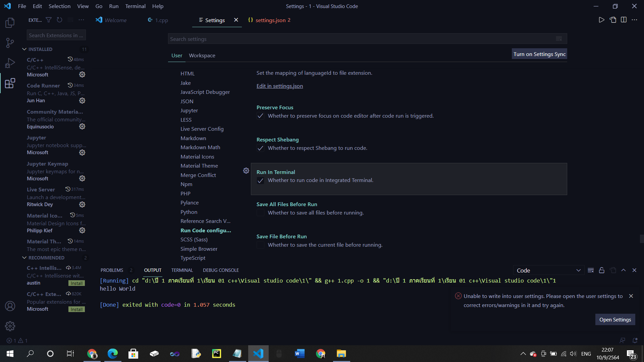The width and height of the screenshot is (644, 362).
Task: Filter extensions with funnel icon
Action: point(49,20)
